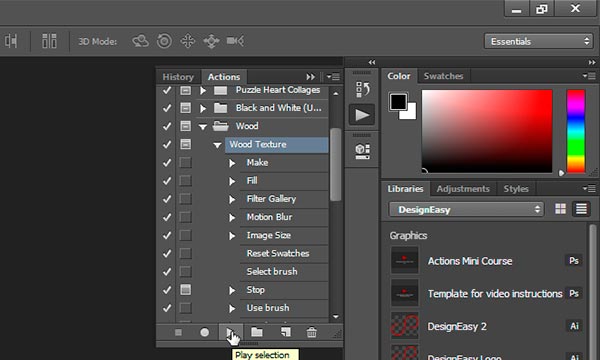Click the Create new action icon
This screenshot has height=360, width=600.
click(285, 332)
